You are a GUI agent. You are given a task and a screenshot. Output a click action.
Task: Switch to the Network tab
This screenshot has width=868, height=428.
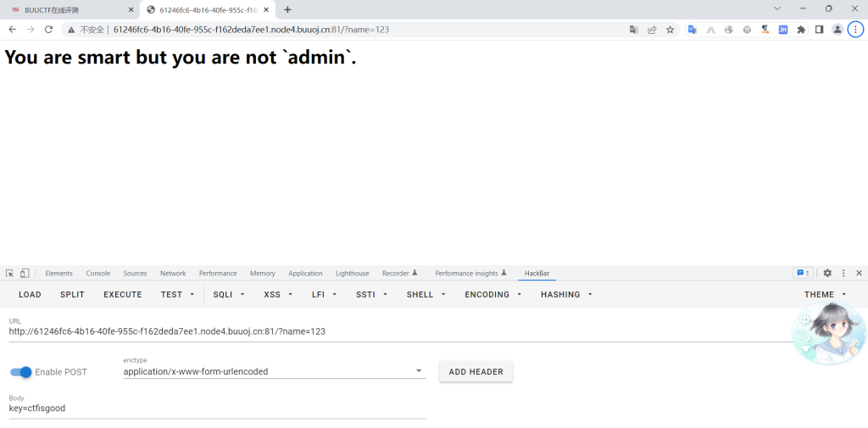click(173, 273)
